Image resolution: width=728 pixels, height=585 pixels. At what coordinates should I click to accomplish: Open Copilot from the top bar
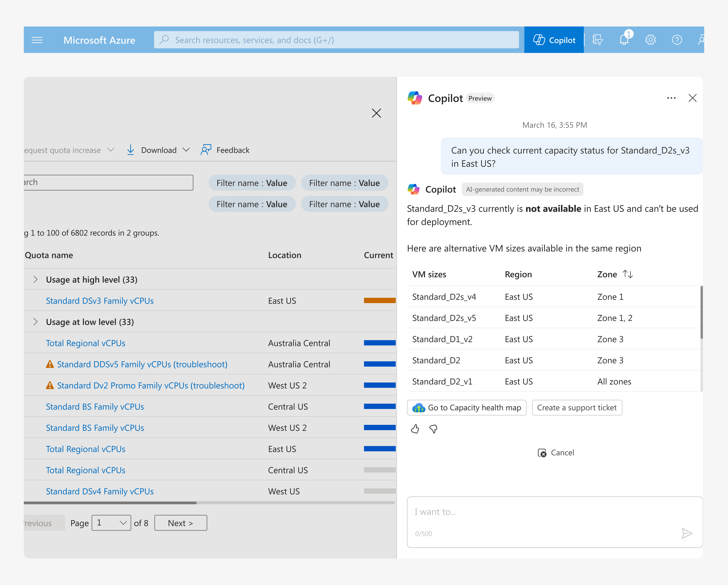554,40
